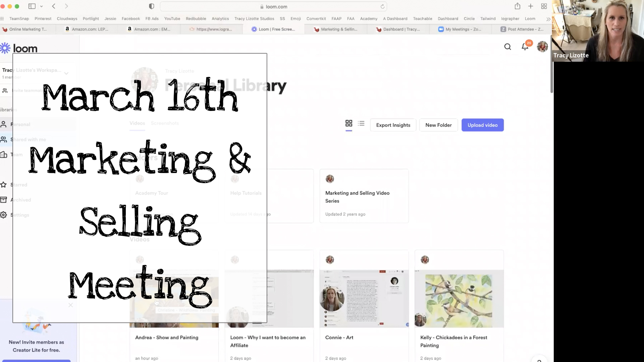Switch to Loom | Free Screen tab
The height and width of the screenshot is (362, 644).
point(274,29)
